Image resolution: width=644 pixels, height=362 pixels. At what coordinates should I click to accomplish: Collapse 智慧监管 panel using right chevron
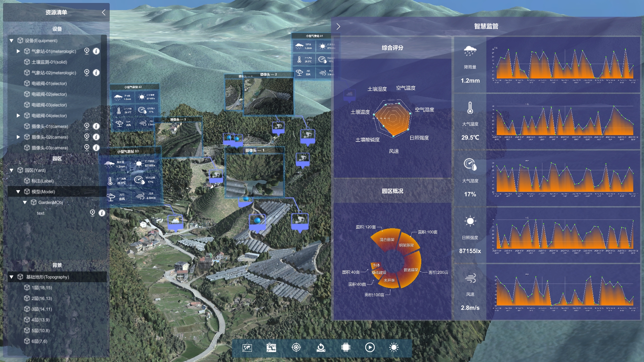point(338,26)
